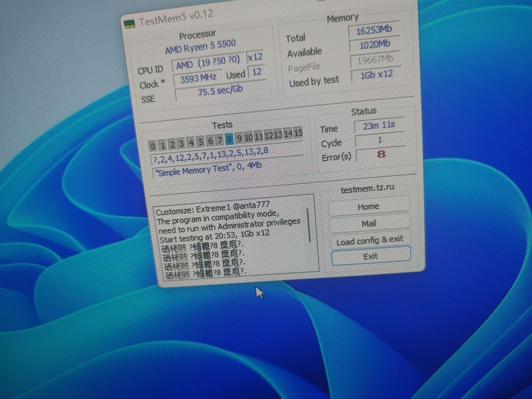Image resolution: width=532 pixels, height=399 pixels.
Task: Click test number 0 box
Action: point(153,146)
